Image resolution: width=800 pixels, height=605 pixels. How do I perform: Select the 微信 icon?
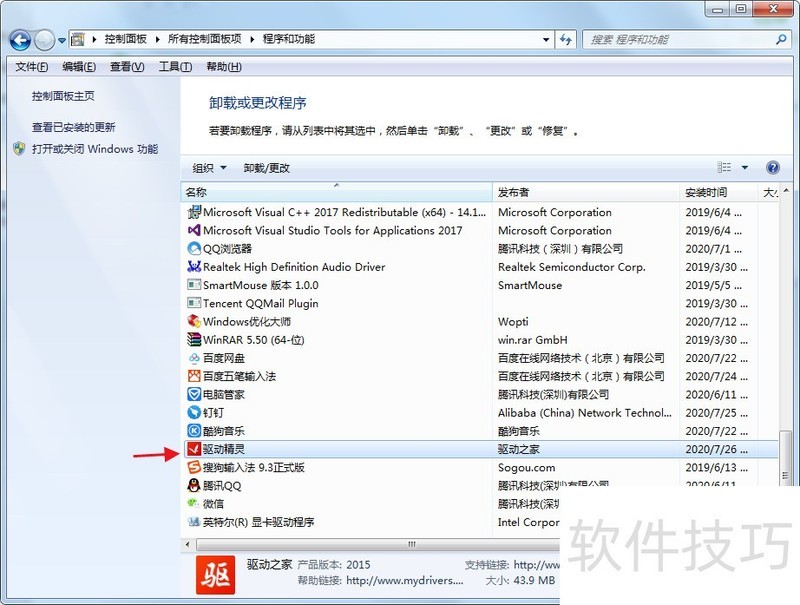[x=193, y=503]
